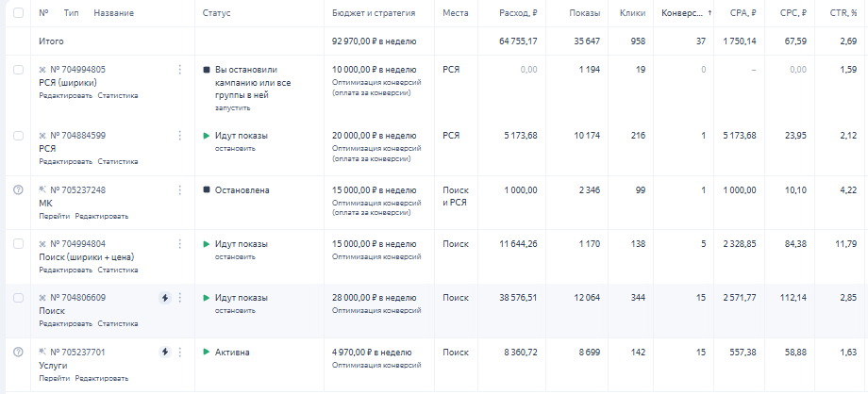Open kebab menu for МК campaign
The height and width of the screenshot is (394, 868).
coord(179,190)
